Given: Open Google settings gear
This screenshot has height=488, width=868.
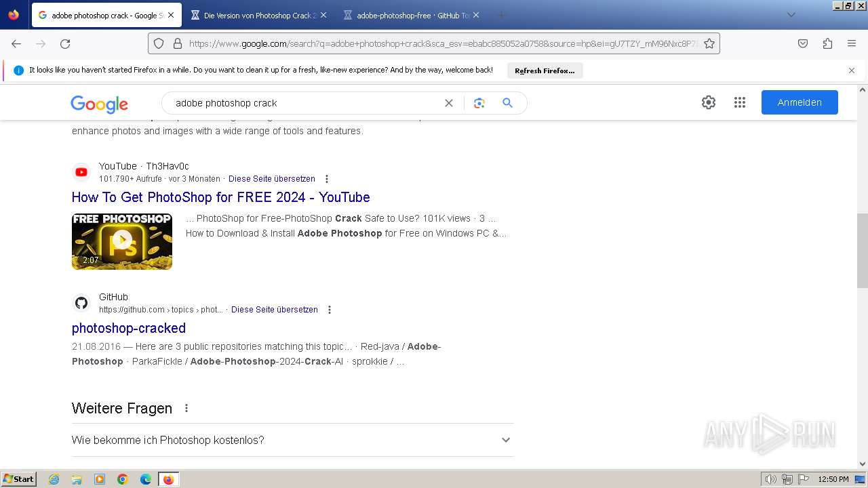Looking at the screenshot, I should click(x=709, y=102).
